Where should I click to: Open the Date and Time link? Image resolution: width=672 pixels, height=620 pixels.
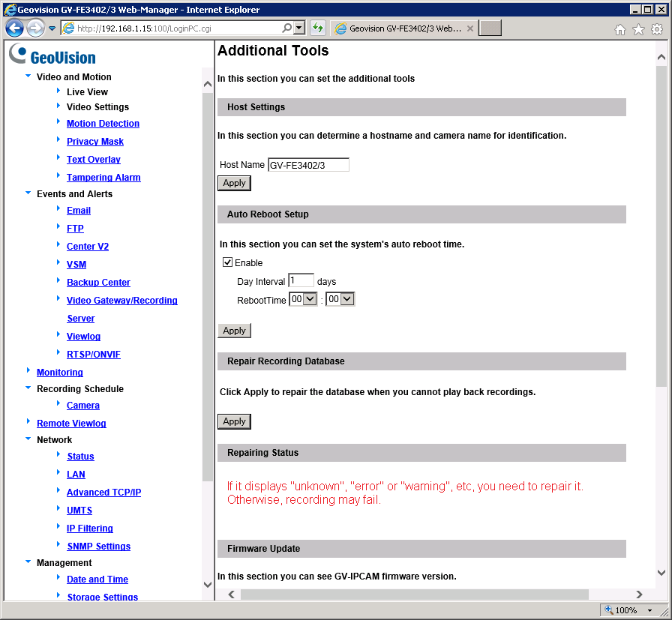coord(97,580)
